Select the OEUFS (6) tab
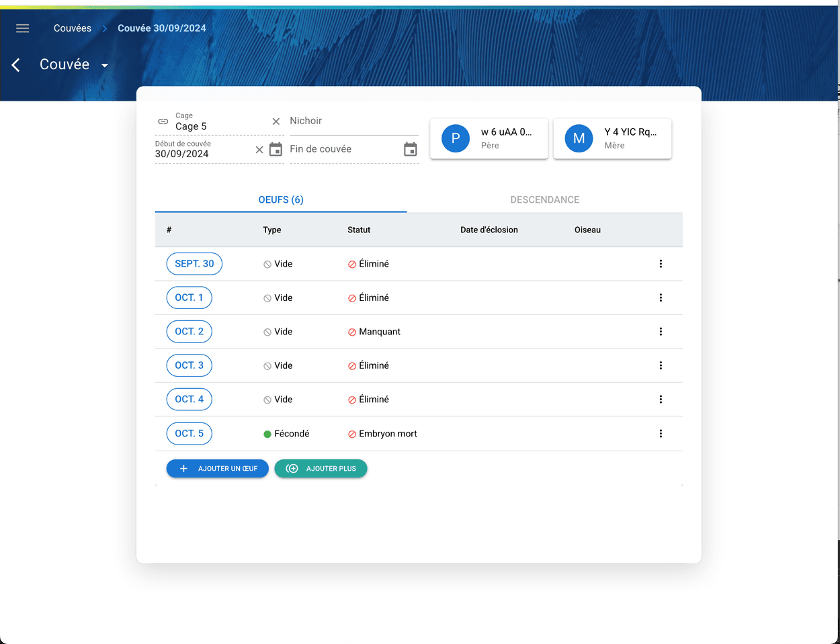Image resolution: width=840 pixels, height=644 pixels. 281,199
